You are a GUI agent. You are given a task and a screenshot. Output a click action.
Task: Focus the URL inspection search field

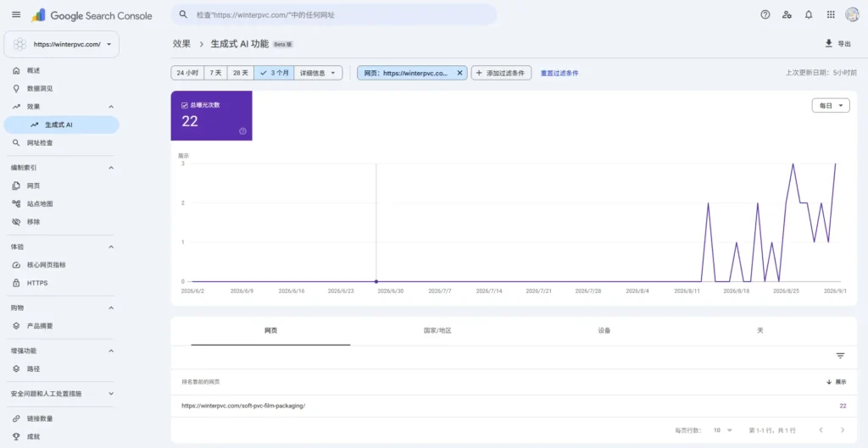point(333,15)
